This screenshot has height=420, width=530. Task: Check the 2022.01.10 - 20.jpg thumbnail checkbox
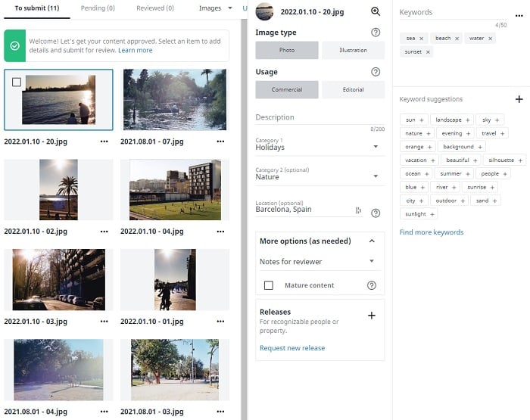tap(17, 82)
